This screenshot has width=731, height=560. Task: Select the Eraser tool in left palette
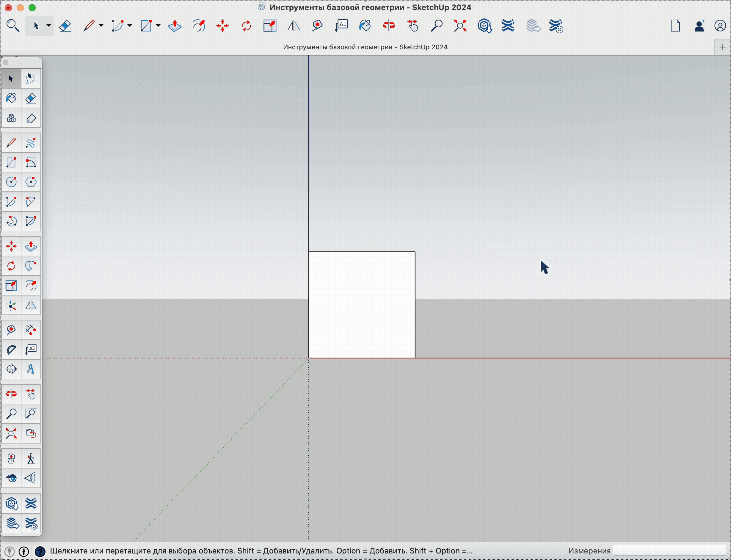coord(31,98)
